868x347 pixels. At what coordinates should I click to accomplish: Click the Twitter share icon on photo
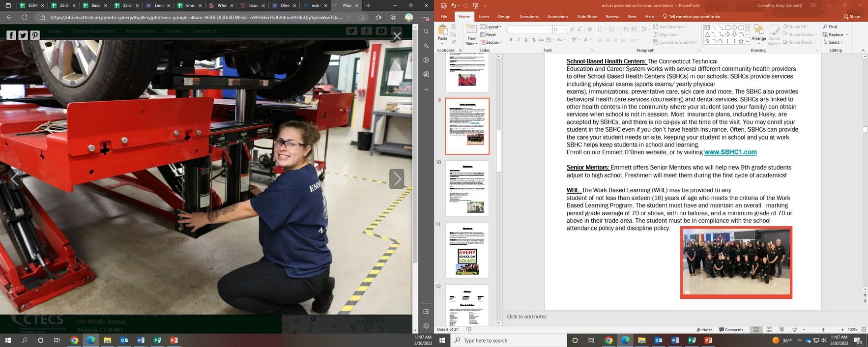pyautogui.click(x=23, y=35)
